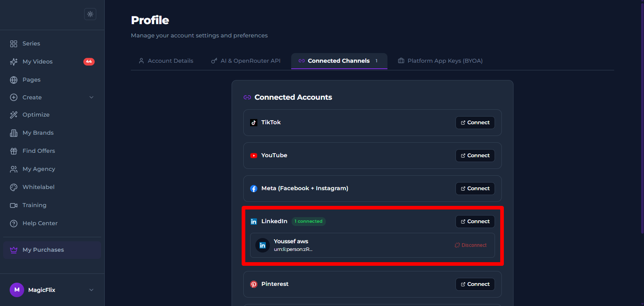Click the "Manage your account settings and preferences" subtitle
644x306 pixels.
point(199,35)
